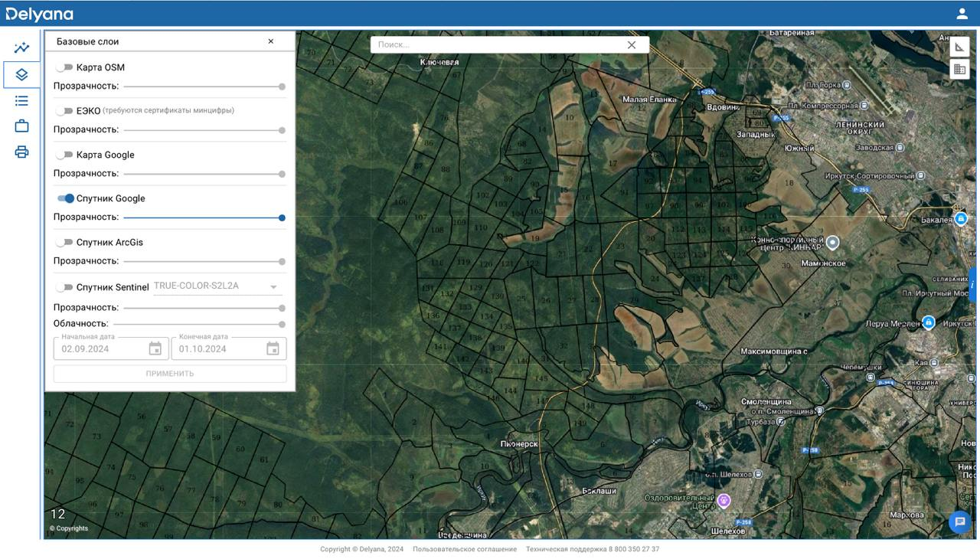Turn on the Спутник Sentinel toggle
The width and height of the screenshot is (980, 559).
click(64, 287)
